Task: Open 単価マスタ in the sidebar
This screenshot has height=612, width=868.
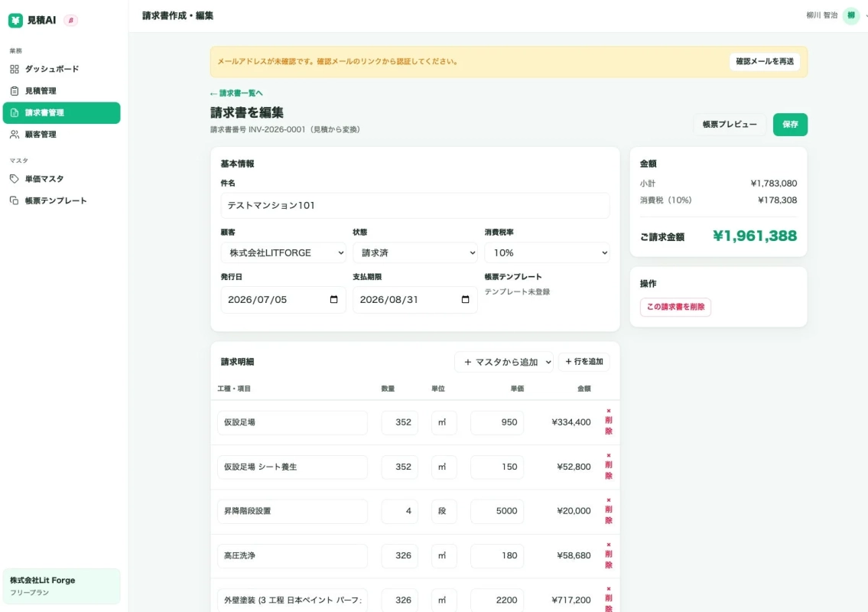Action: pyautogui.click(x=61, y=179)
